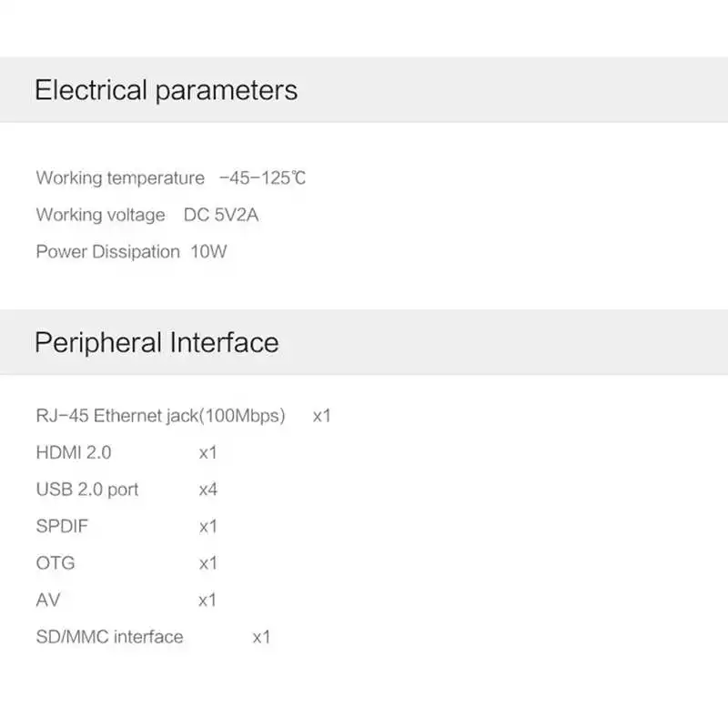Click the x1 quantity beside SPDIF
Screen dimensions: 728x728
(208, 527)
